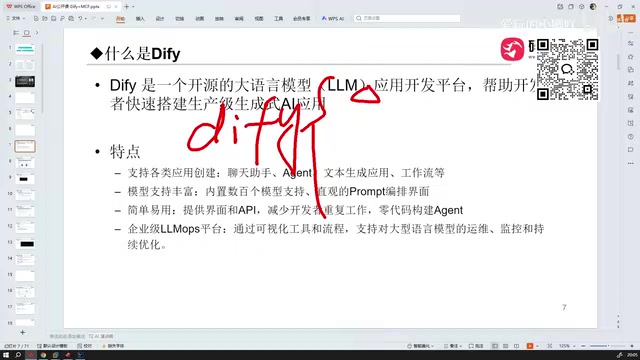Image resolution: width=640 pixels, height=360 pixels.
Task: Click the save icon in quick toolbar
Action: (x=53, y=18)
